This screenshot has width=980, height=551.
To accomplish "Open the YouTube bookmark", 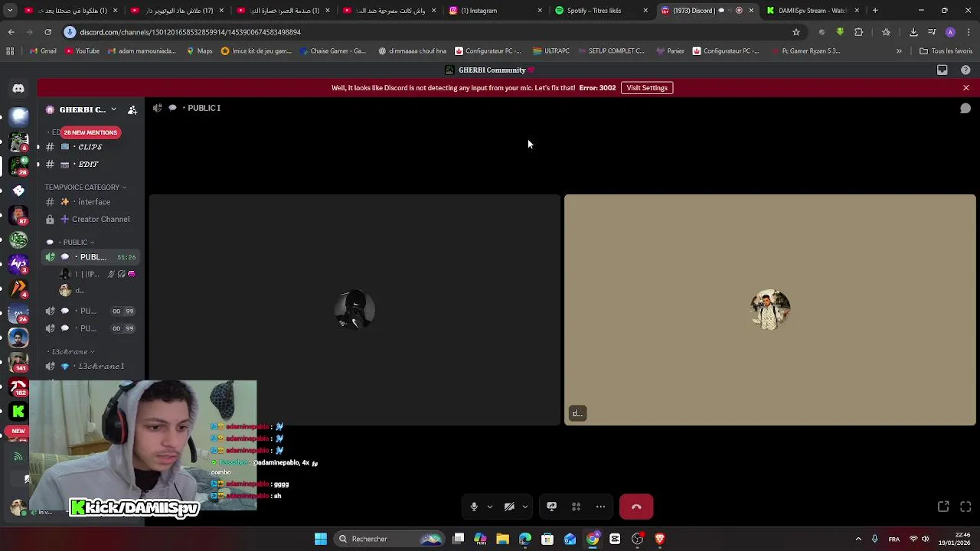I will click(x=82, y=51).
